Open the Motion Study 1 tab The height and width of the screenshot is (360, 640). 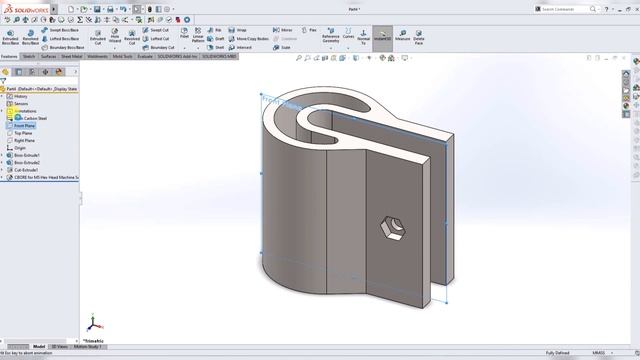point(88,347)
